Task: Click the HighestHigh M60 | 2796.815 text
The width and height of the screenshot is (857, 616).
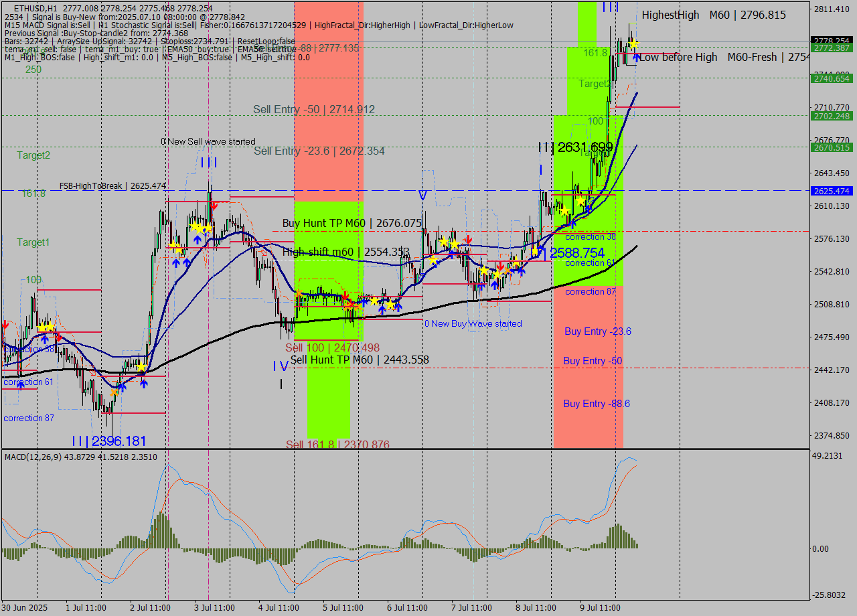Action: (x=713, y=15)
